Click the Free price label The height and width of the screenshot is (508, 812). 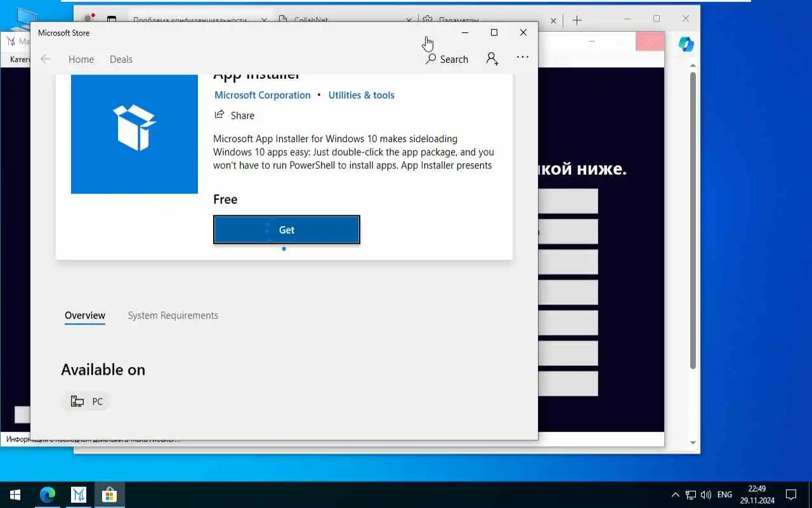[x=225, y=199]
